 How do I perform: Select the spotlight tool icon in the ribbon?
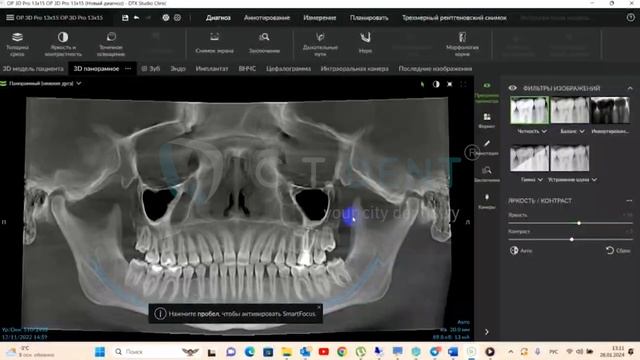tap(111, 44)
